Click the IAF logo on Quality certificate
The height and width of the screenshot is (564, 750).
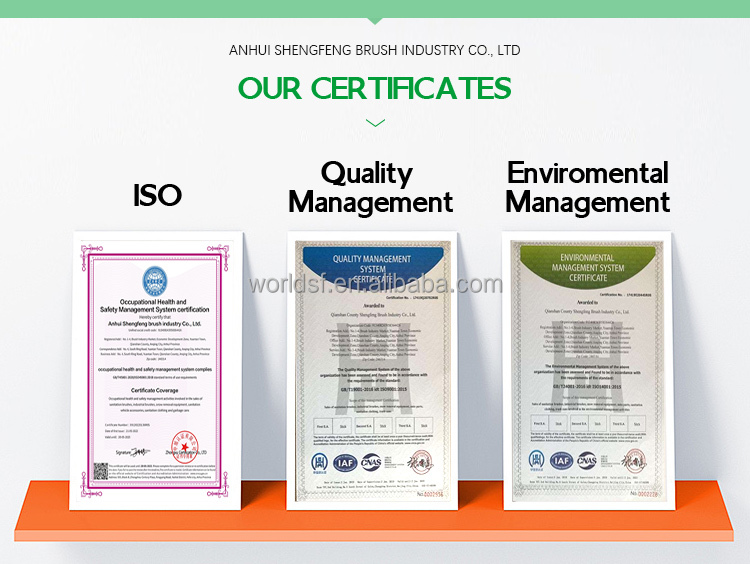click(x=345, y=463)
